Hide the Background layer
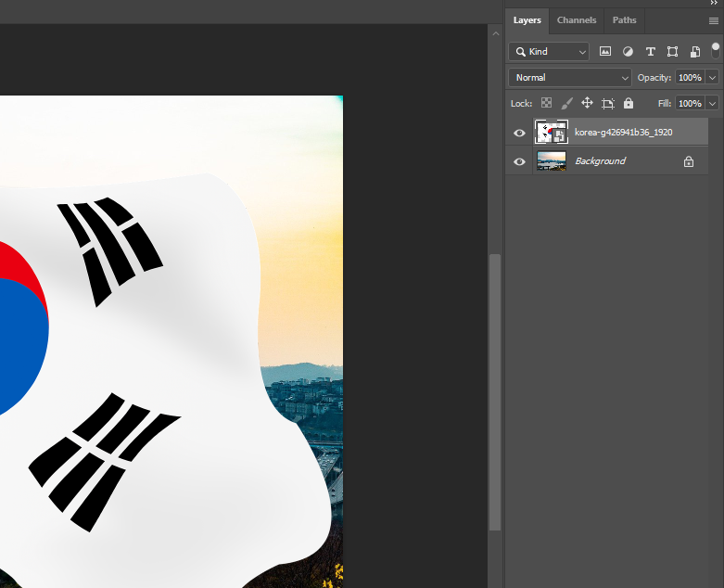The width and height of the screenshot is (724, 588). (519, 161)
